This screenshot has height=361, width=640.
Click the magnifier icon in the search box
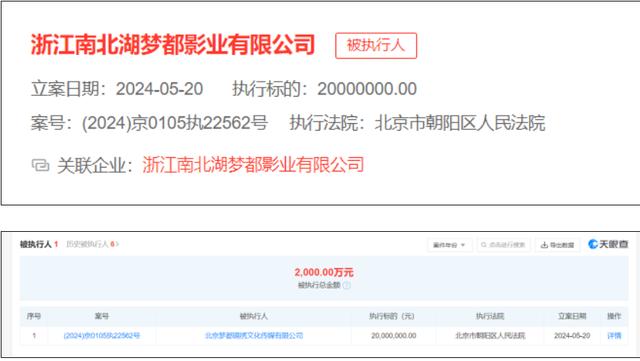[484, 245]
